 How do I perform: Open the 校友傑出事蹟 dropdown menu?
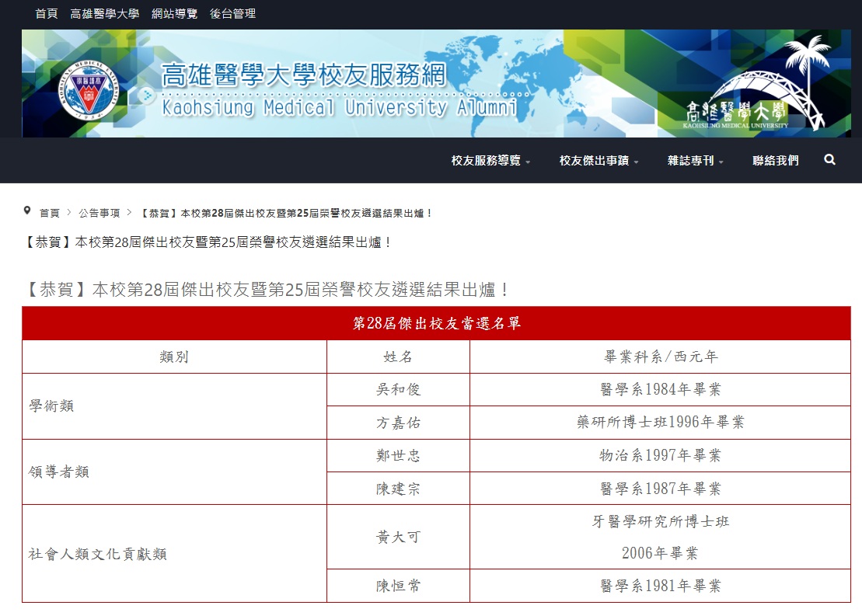pos(599,161)
